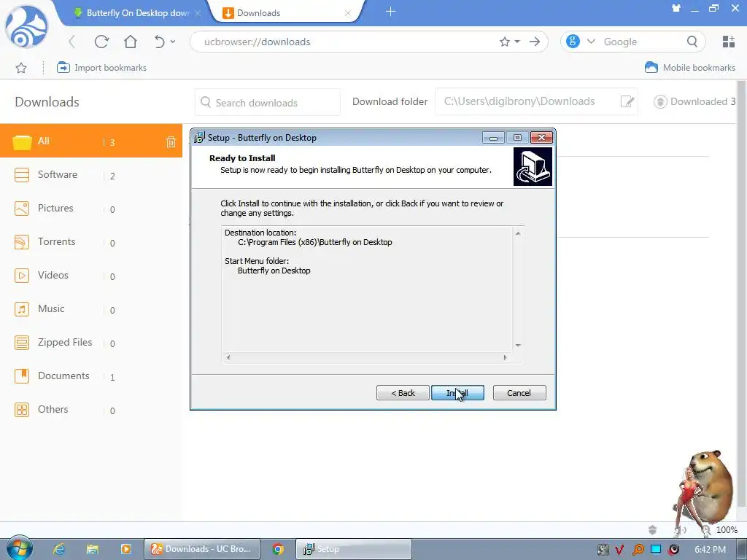747x560 pixels.
Task: Launch Internet Explorer from taskbar
Action: click(58, 549)
